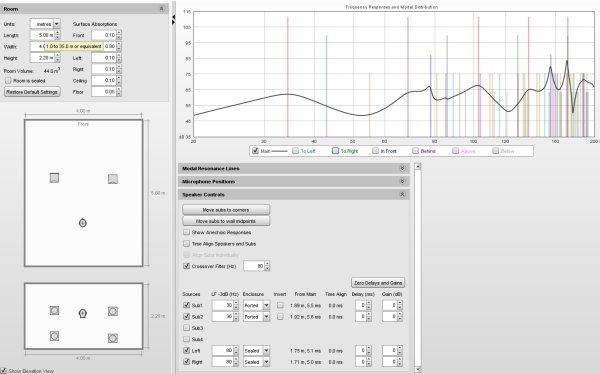This screenshot has width=600, height=374.
Task: Select upper left speaker in elevation view
Action: (x=54, y=310)
